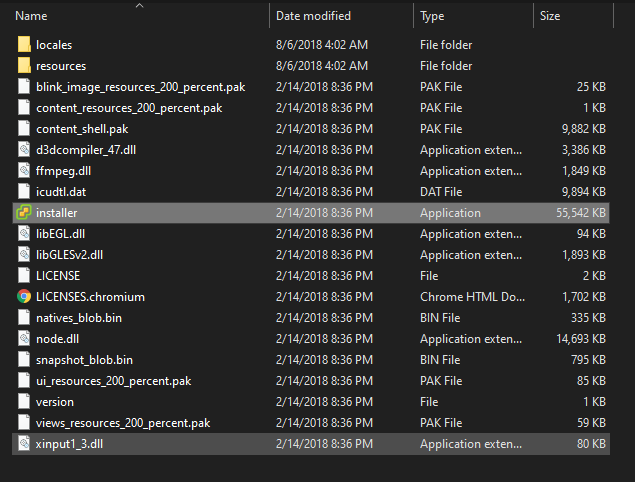Select the snapshot_blob.bin file name
Viewport: 635px width, 482px height.
[84, 360]
